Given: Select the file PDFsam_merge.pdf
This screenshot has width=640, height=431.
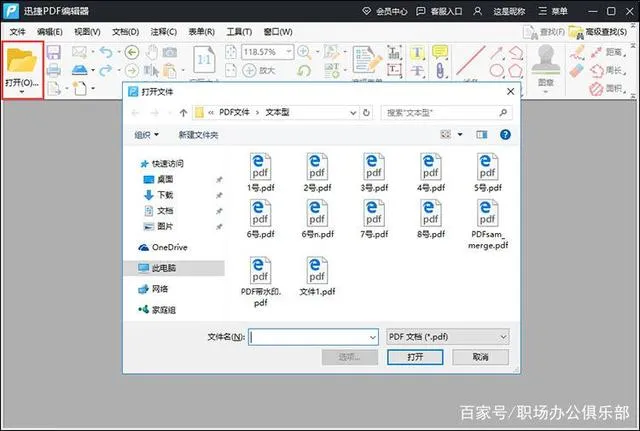Looking at the screenshot, I should 488,224.
